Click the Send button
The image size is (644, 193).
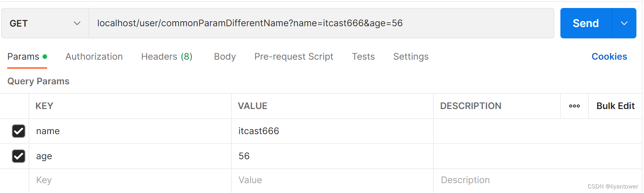pos(586,23)
